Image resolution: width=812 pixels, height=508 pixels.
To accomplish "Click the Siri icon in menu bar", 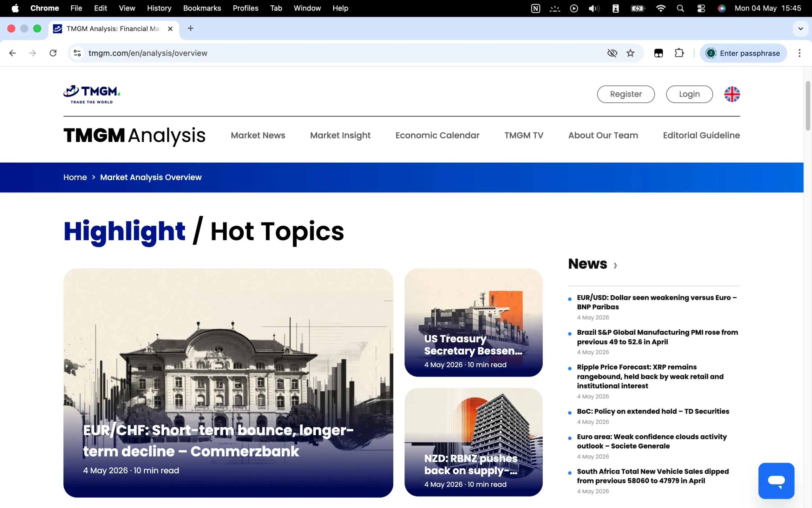I will (721, 8).
